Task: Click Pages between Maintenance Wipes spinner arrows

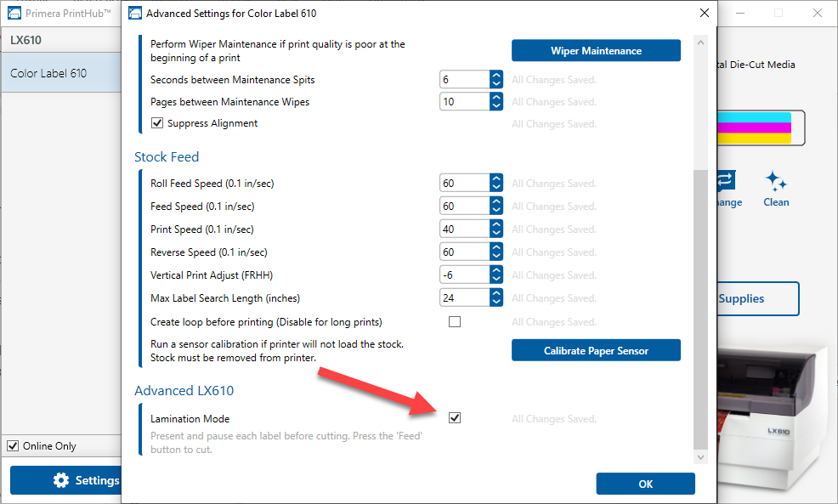Action: [496, 101]
